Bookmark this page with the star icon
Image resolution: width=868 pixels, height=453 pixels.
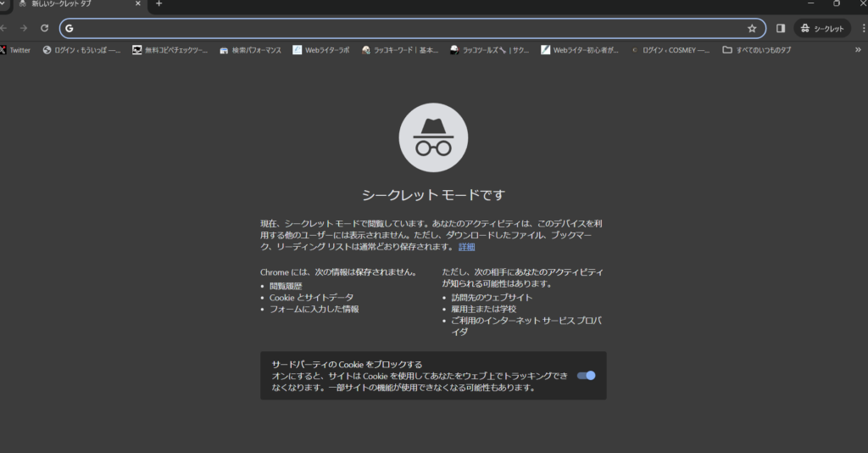(751, 28)
